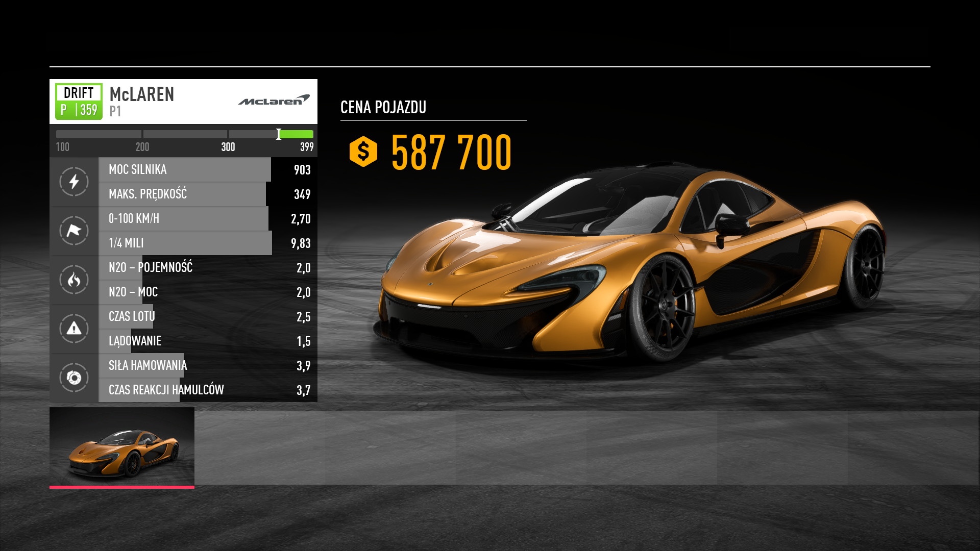This screenshot has width=980, height=551.
Task: Click the flame nitrous category icon
Action: [x=74, y=280]
